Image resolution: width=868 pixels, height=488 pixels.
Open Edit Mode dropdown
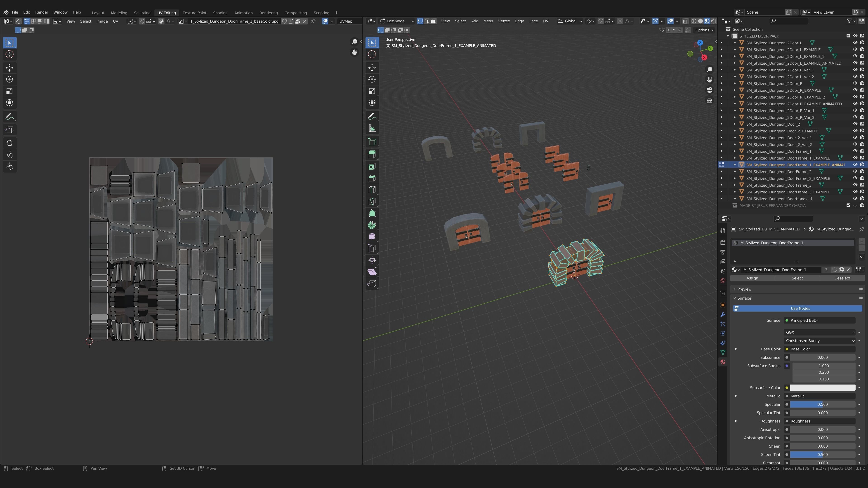[397, 21]
